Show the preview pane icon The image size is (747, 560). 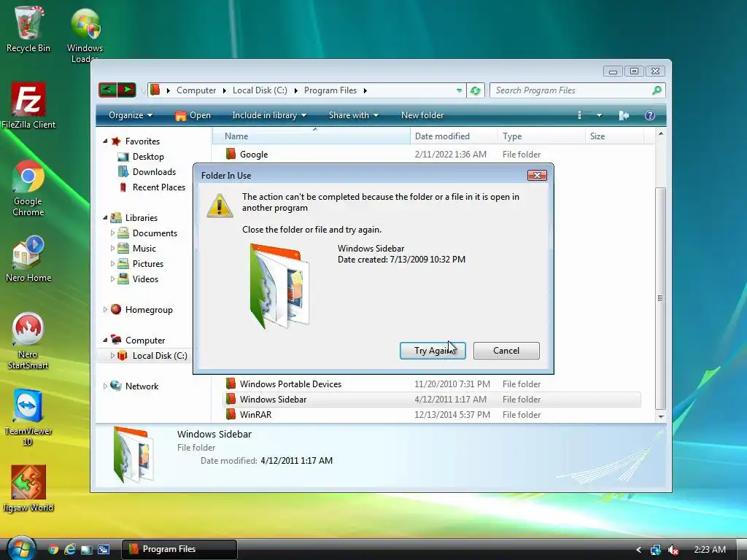[624, 115]
